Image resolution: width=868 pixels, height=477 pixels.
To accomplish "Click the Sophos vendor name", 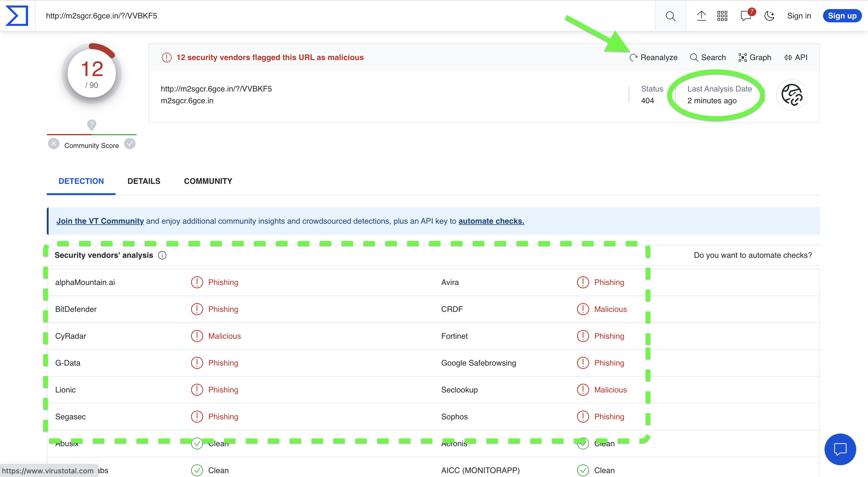I will click(454, 417).
